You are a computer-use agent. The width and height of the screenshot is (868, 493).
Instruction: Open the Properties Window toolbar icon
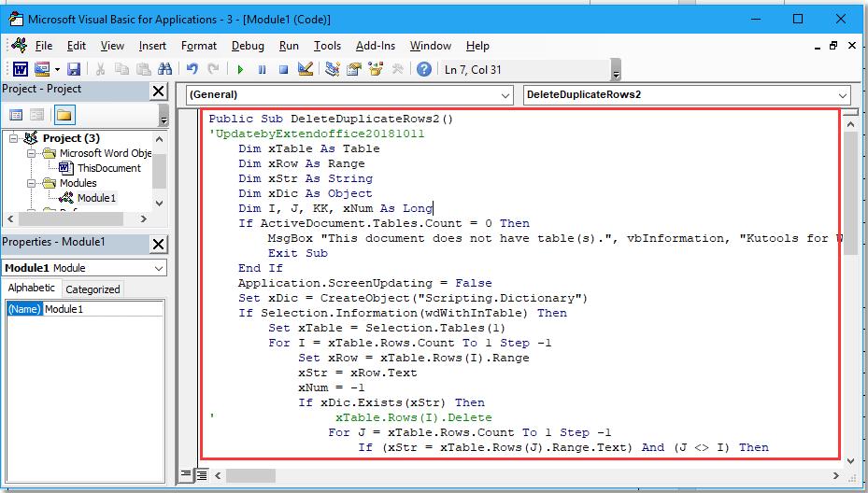354,69
